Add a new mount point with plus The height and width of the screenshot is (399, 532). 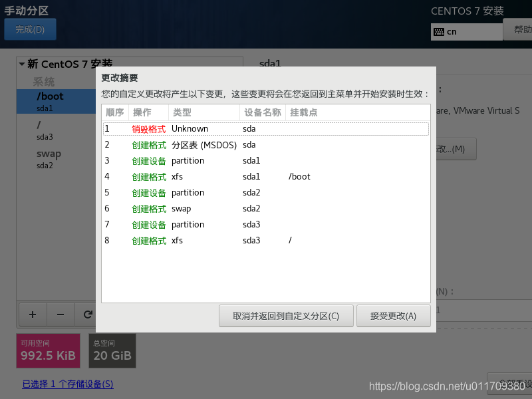(x=33, y=315)
